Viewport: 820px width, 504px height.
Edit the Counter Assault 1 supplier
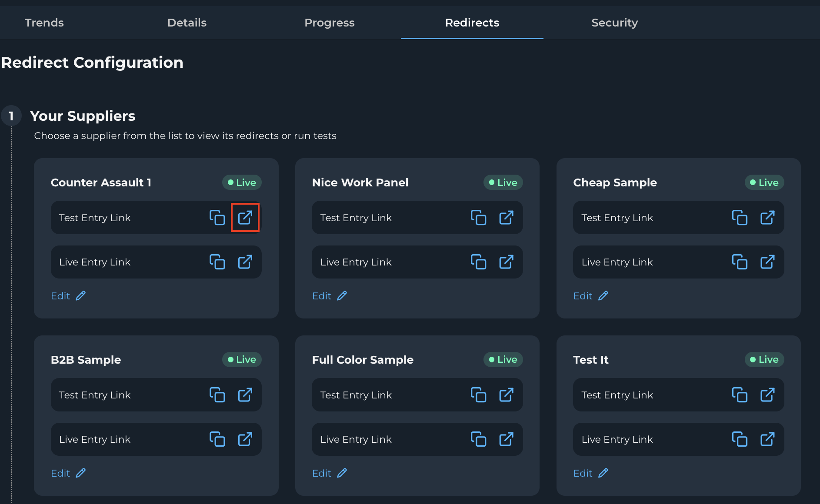(68, 296)
